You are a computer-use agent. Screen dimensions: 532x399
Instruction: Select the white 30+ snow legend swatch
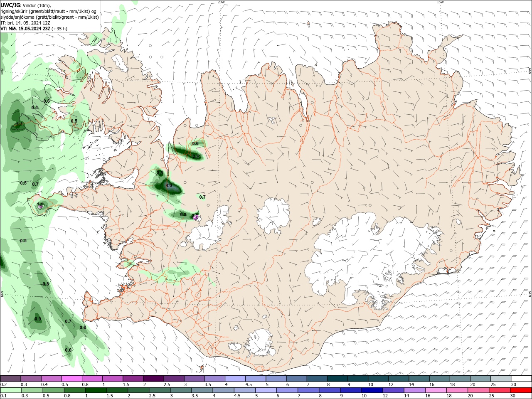521,379
